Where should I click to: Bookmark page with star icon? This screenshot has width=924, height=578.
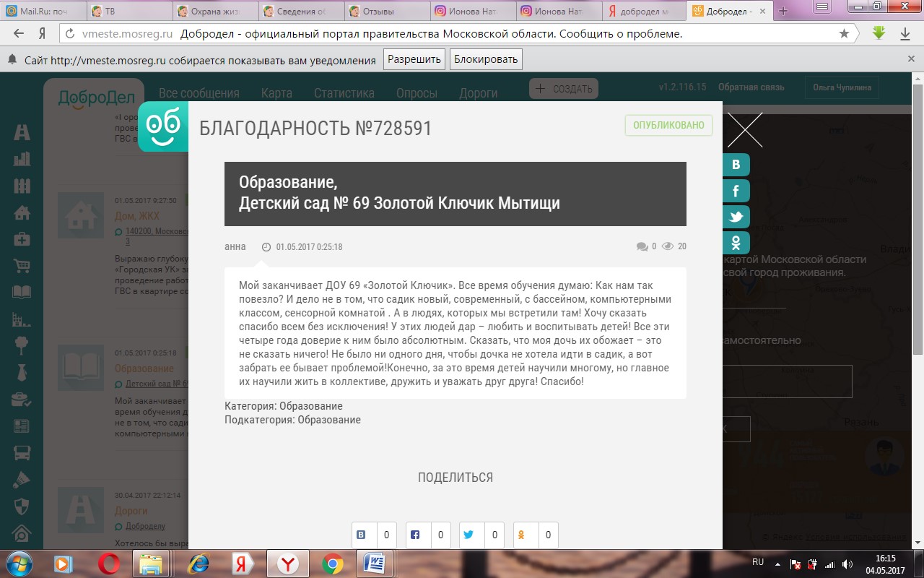[844, 34]
